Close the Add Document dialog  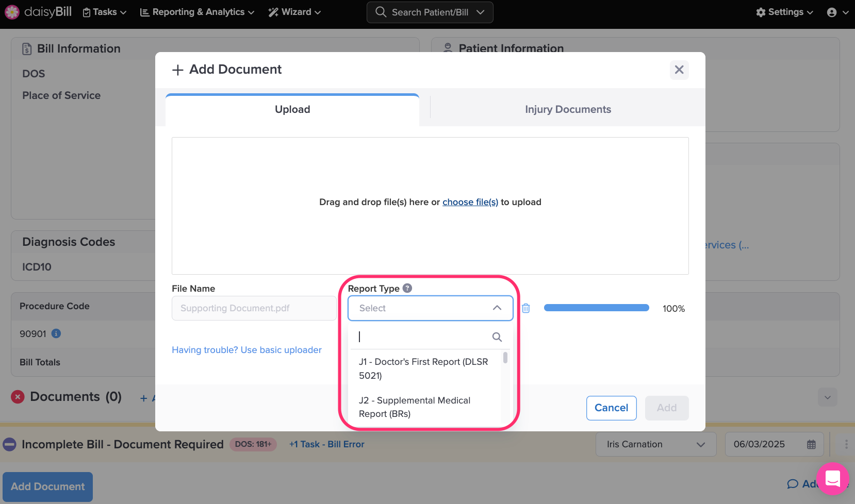[679, 70]
